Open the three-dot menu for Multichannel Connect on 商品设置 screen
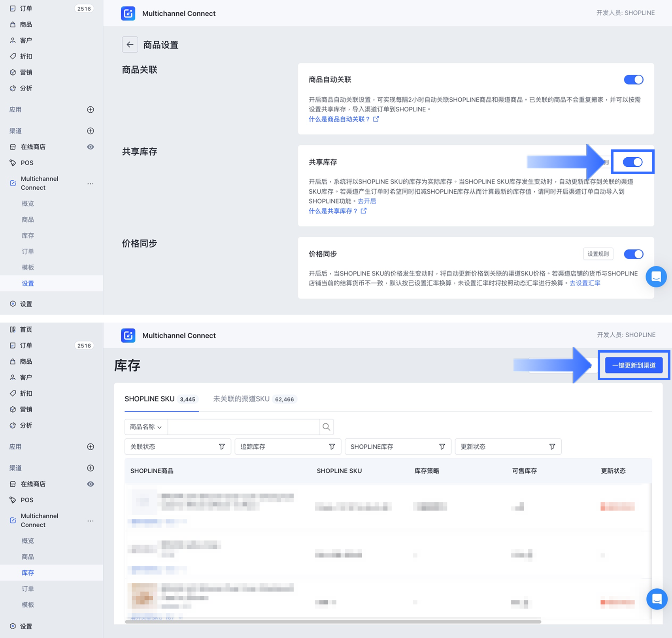 point(91,183)
